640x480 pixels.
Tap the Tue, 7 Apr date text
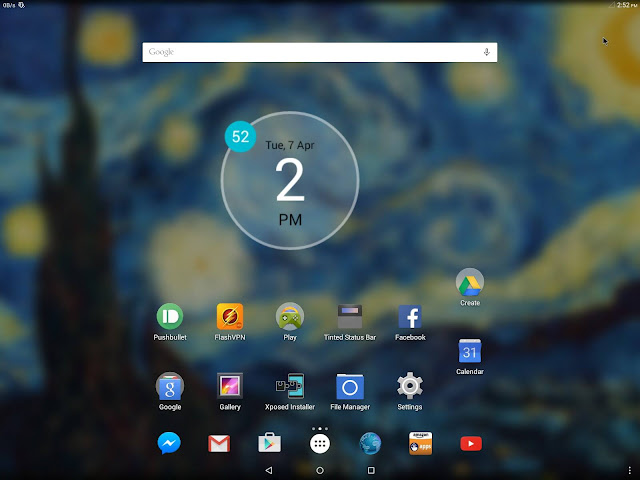coord(290,145)
